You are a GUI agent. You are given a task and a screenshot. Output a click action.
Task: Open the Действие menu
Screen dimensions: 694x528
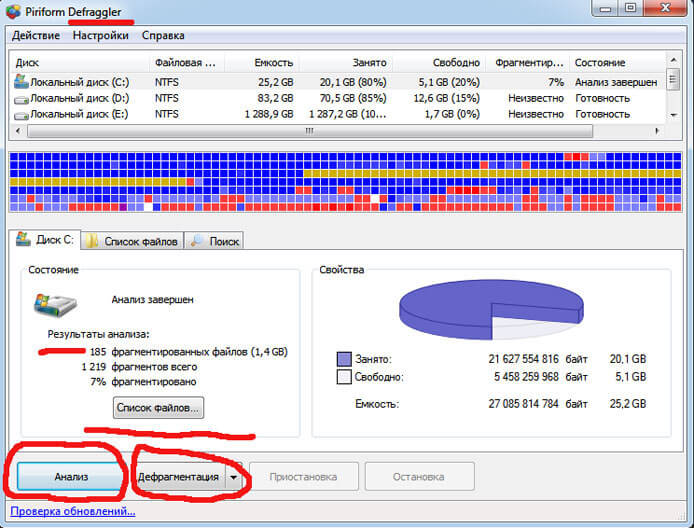36,35
